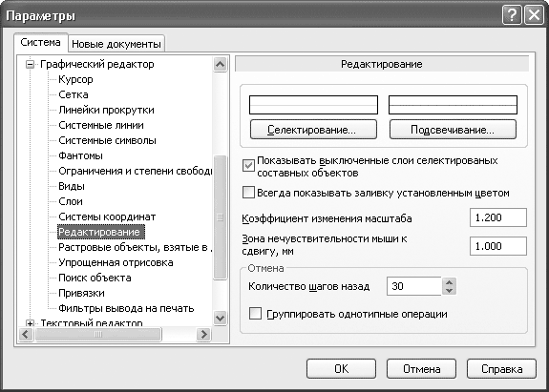Open the Подсвечивание... color settings
The width and height of the screenshot is (549, 392).
pos(453,130)
